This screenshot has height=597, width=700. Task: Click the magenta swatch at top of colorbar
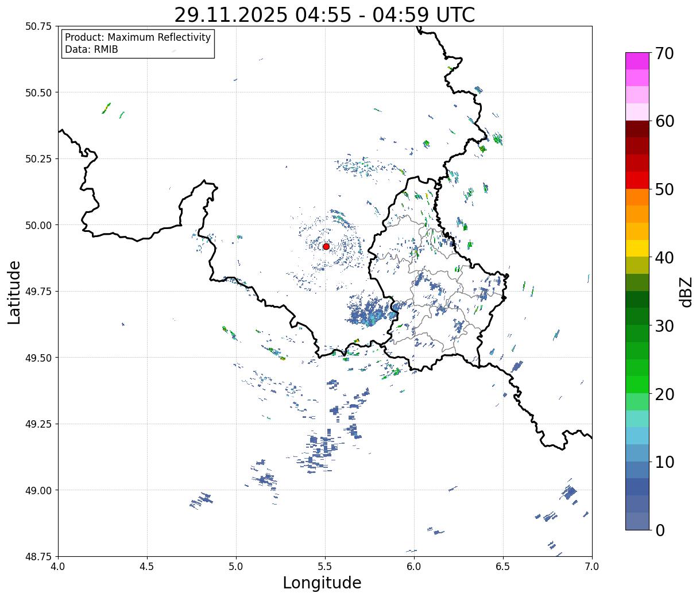point(637,61)
